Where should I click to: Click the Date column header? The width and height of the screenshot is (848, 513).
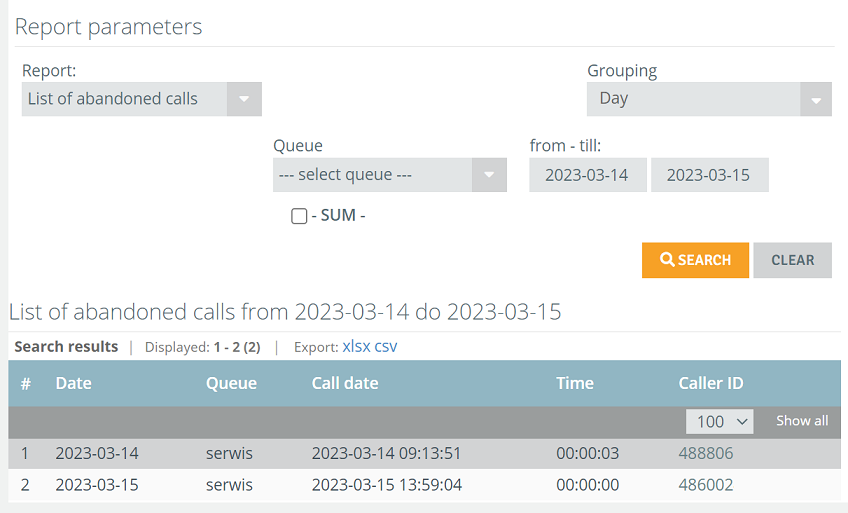point(74,383)
